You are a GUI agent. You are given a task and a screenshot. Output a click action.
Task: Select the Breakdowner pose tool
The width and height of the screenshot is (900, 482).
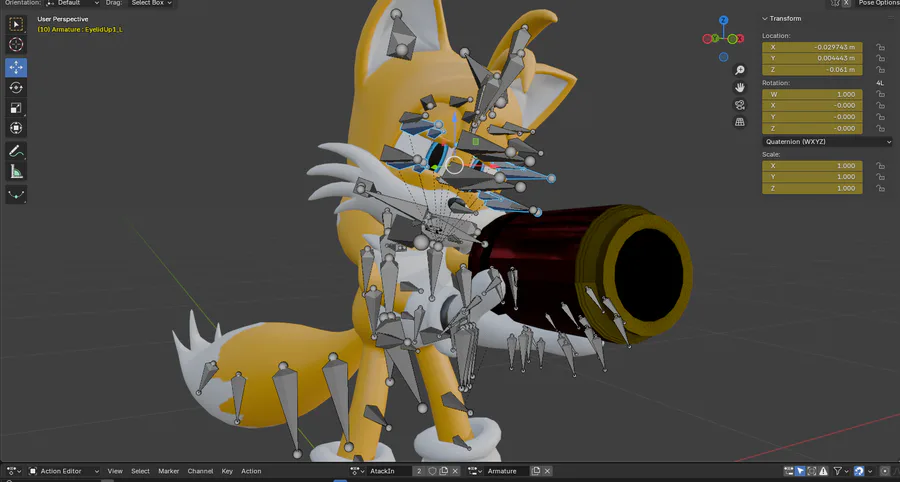click(x=16, y=195)
